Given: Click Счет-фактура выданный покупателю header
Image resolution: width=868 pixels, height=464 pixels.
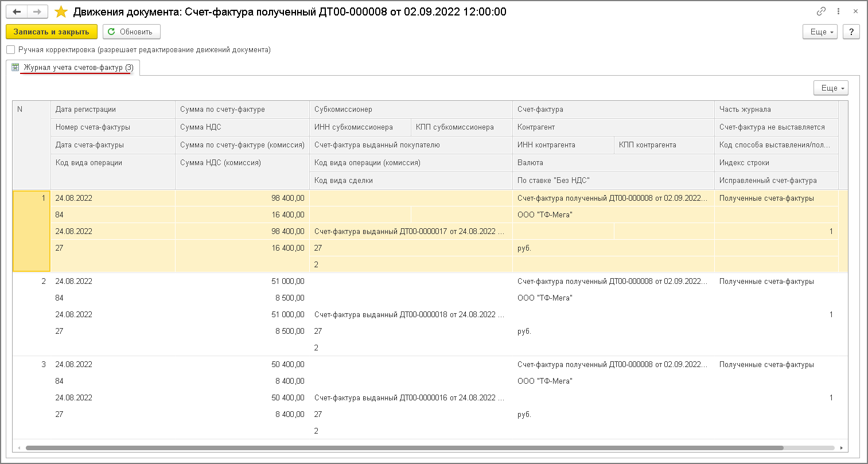Looking at the screenshot, I should 411,145.
